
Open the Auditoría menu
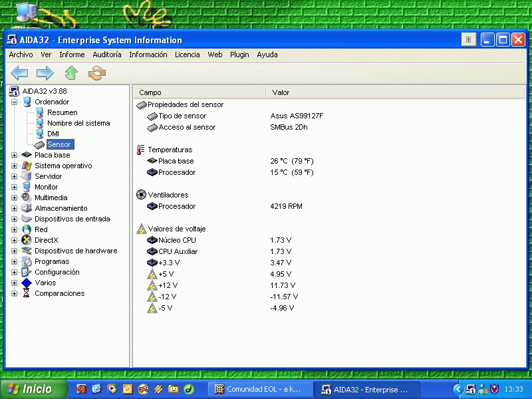(x=106, y=55)
